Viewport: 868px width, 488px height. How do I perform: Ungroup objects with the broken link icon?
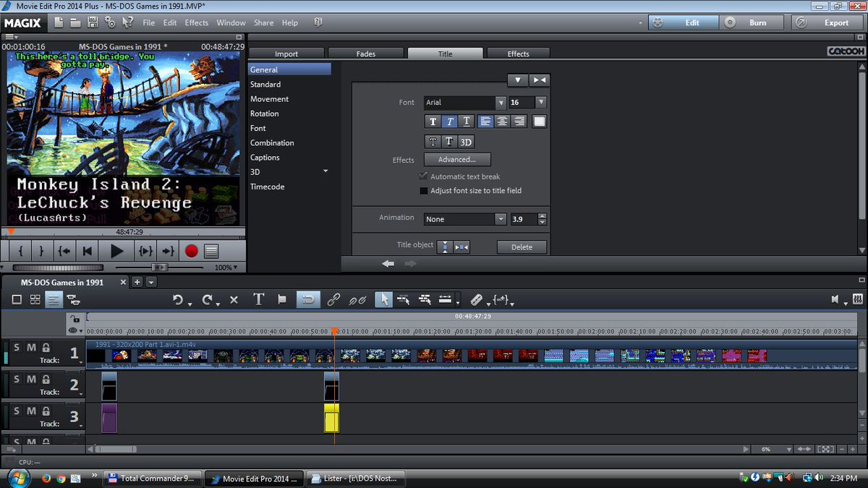(358, 299)
